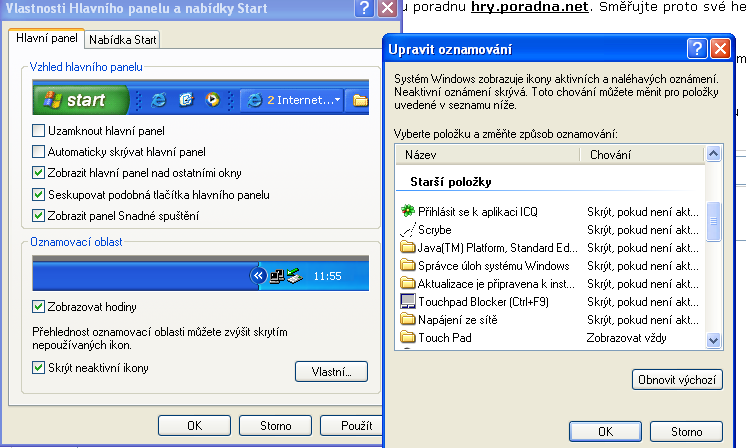Click the ICQ flower icon in list
The image size is (746, 448).
point(408,211)
